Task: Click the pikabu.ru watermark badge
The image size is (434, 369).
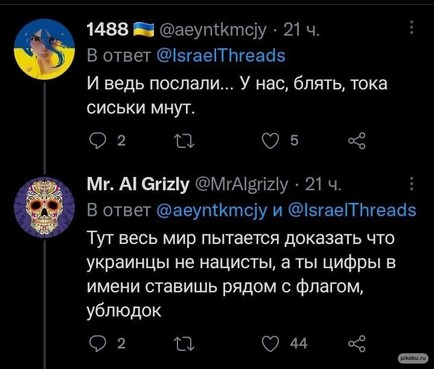Action: [x=413, y=357]
